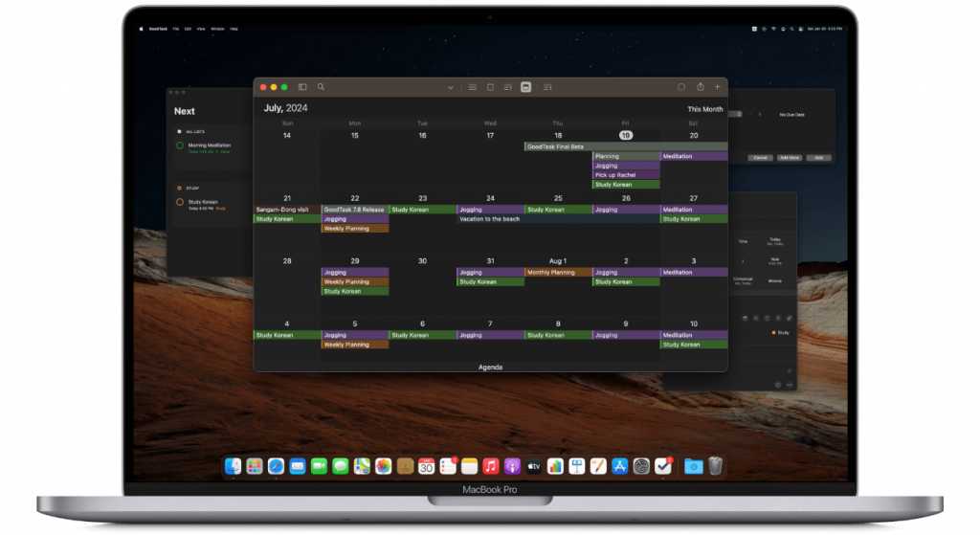The width and height of the screenshot is (980, 535).
Task: Open the View menu in menu bar
Action: (x=203, y=29)
